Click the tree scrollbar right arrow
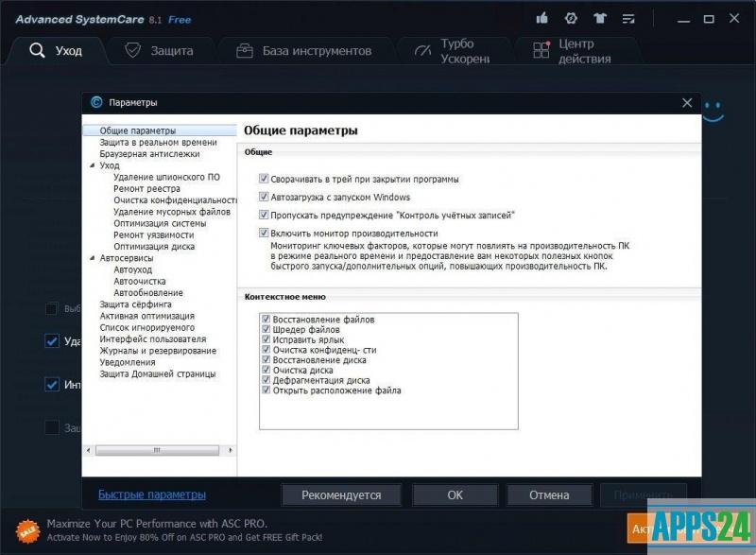Screen dimensions: 756x555 (x=231, y=450)
